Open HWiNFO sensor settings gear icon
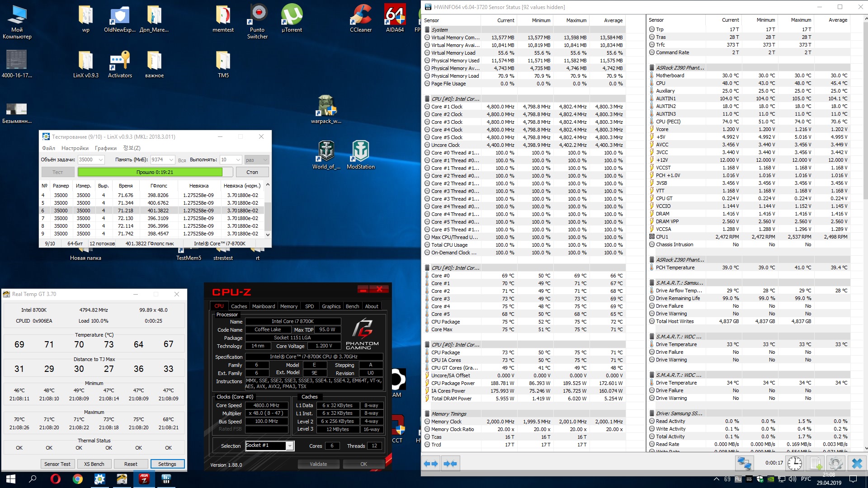 click(835, 464)
